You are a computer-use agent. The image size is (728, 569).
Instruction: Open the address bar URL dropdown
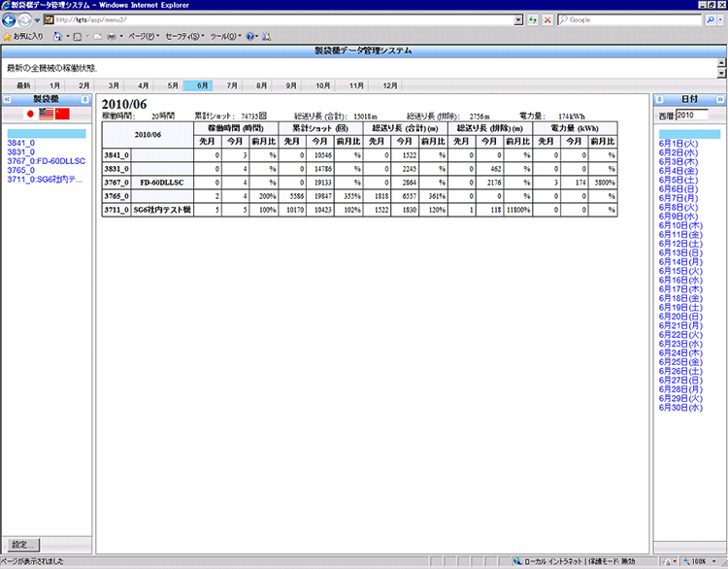click(x=518, y=19)
